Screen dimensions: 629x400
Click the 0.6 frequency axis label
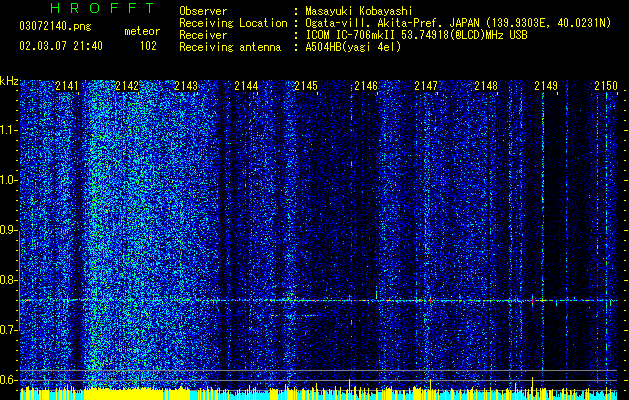9,380
